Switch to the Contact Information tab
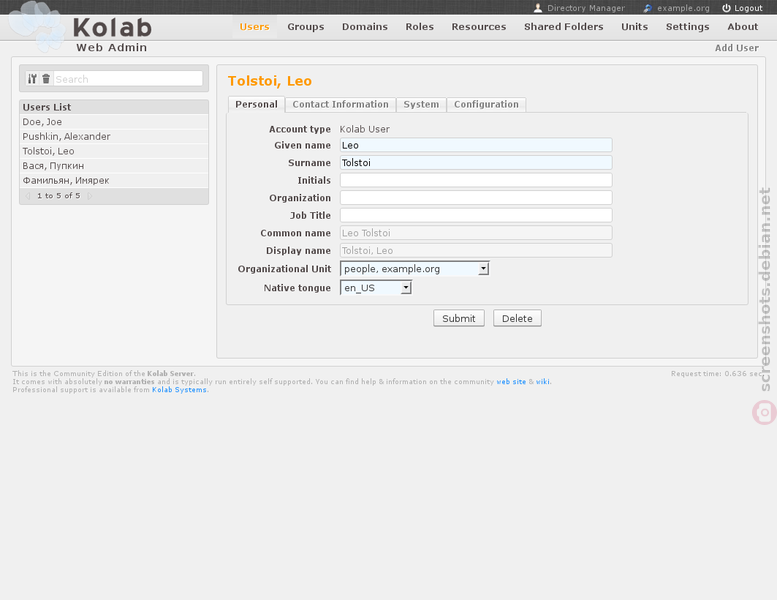777x600 pixels. coord(340,104)
